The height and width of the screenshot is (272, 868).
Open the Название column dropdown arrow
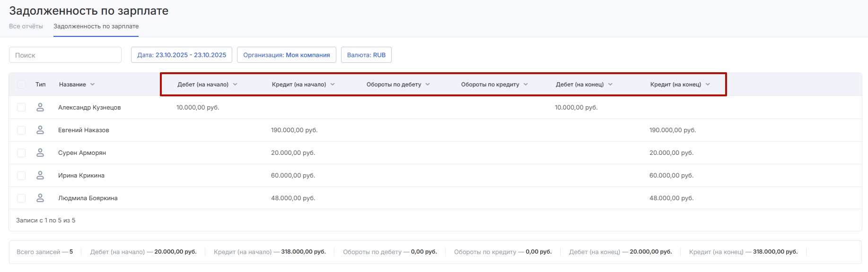pyautogui.click(x=93, y=85)
